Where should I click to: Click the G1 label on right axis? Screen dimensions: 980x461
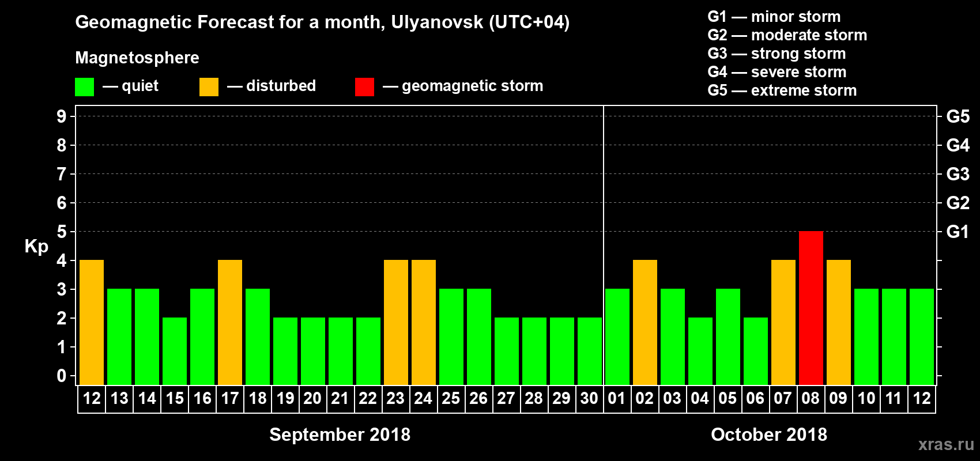click(x=958, y=232)
